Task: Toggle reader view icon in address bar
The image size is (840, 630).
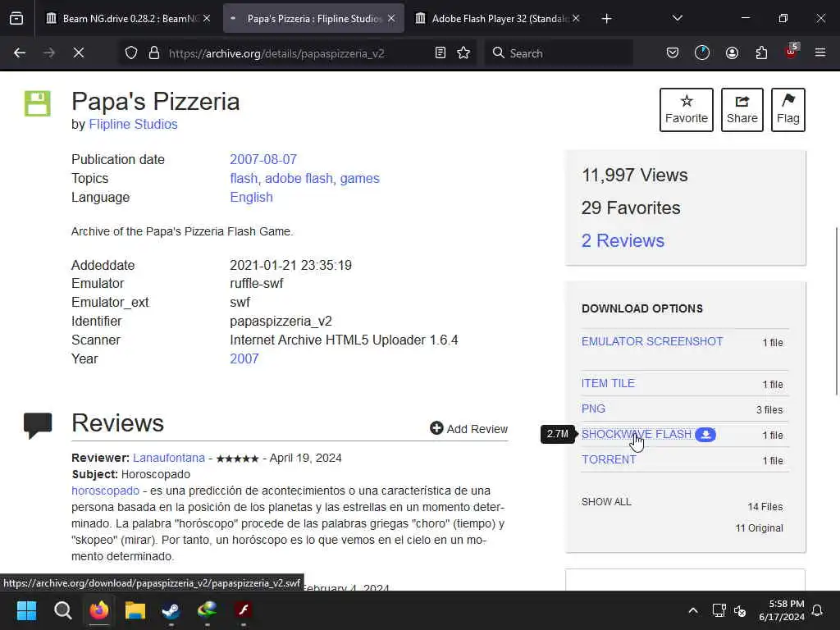Action: pyautogui.click(x=441, y=53)
